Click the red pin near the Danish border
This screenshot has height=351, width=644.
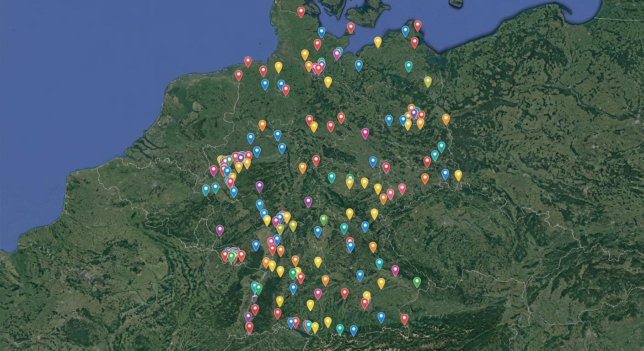click(301, 10)
